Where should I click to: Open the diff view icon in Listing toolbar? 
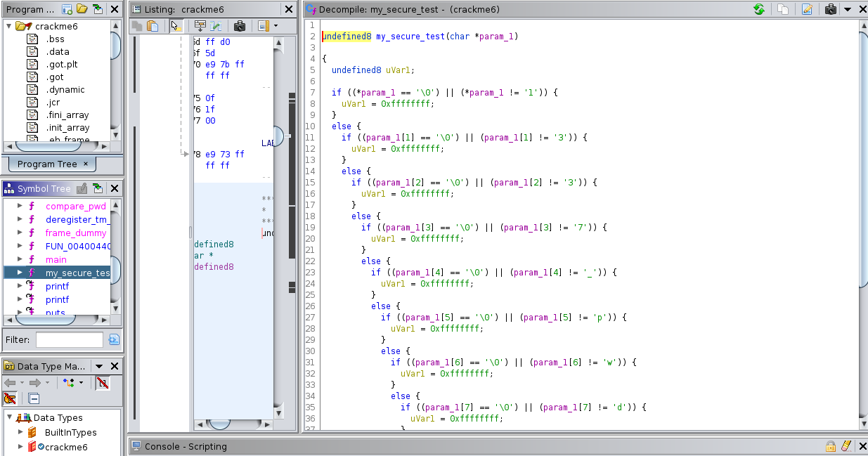click(216, 26)
